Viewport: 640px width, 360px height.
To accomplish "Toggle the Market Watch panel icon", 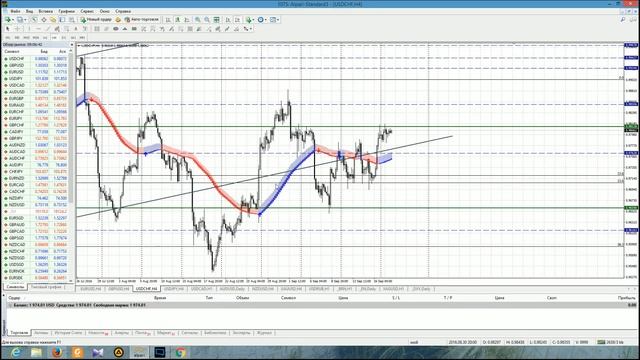I will 34,20.
